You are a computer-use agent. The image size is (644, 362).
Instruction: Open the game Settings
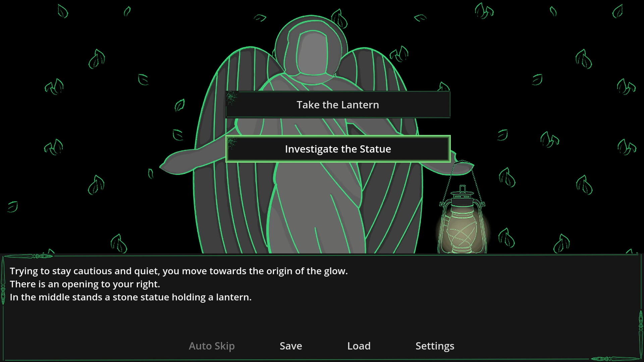coord(435,346)
